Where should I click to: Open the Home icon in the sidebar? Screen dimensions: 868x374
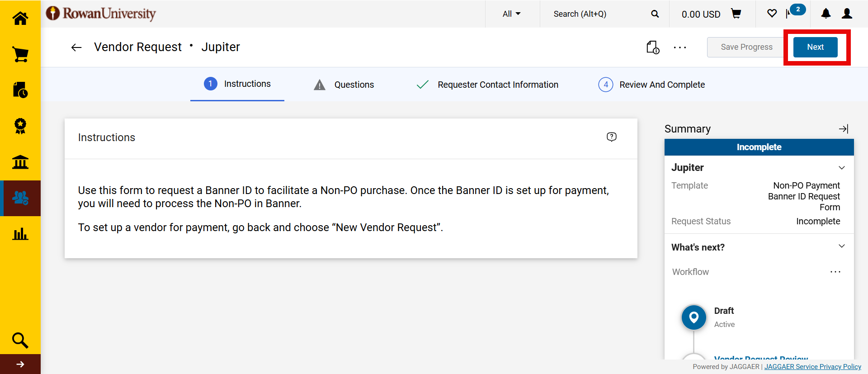point(20,19)
